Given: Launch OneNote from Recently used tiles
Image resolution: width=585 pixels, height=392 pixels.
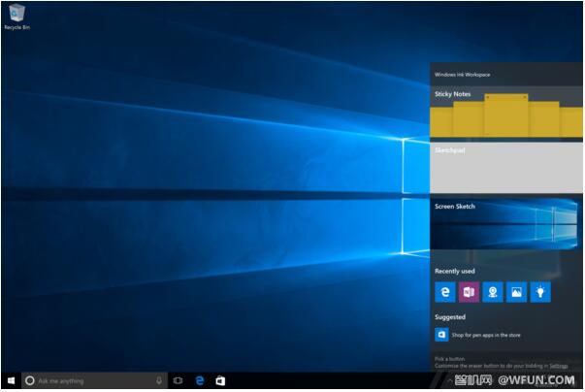Looking at the screenshot, I should (469, 292).
